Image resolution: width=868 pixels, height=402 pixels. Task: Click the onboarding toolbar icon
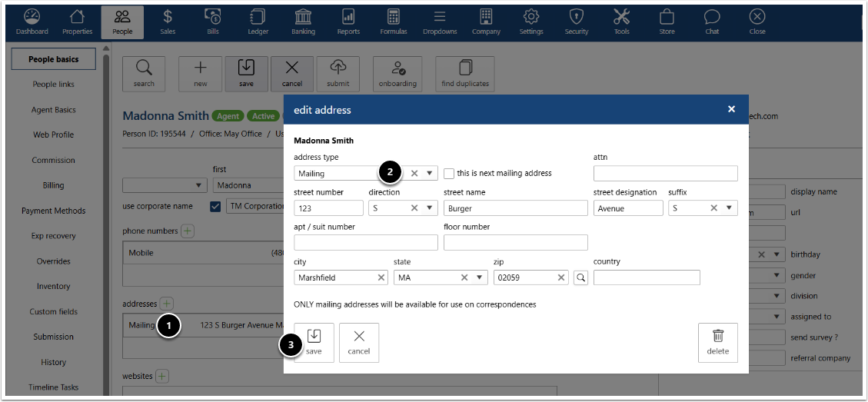point(397,74)
